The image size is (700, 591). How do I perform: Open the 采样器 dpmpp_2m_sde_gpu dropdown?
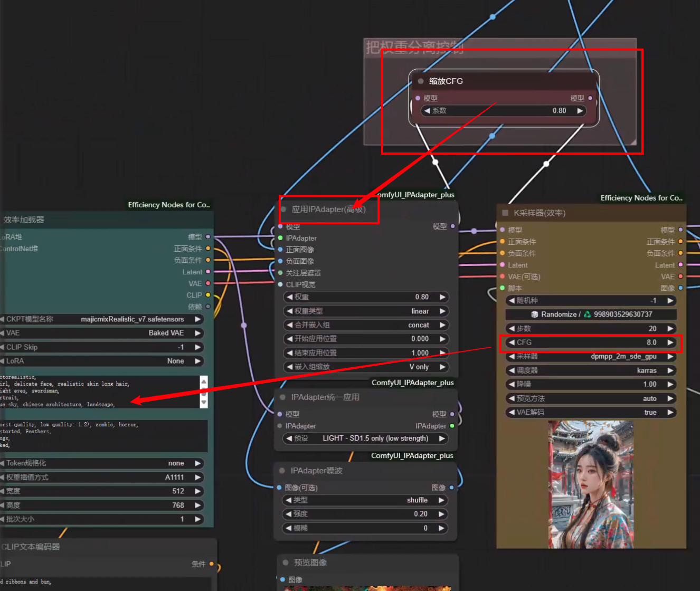click(x=591, y=357)
